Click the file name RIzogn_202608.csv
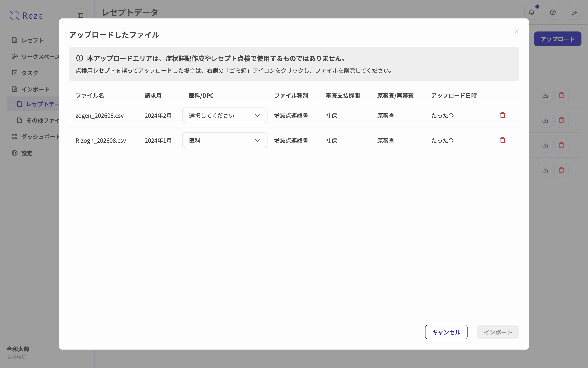This screenshot has height=368, width=588. click(x=101, y=141)
